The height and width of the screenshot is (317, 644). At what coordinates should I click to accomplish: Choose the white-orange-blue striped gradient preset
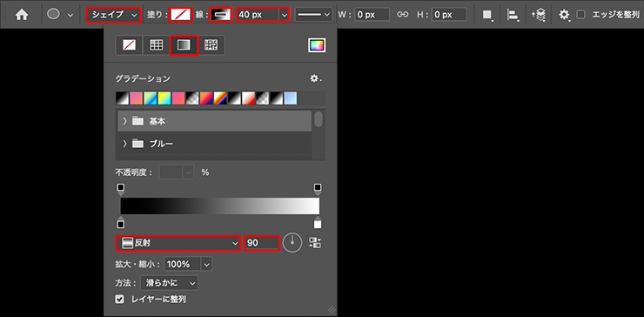pyautogui.click(x=220, y=98)
